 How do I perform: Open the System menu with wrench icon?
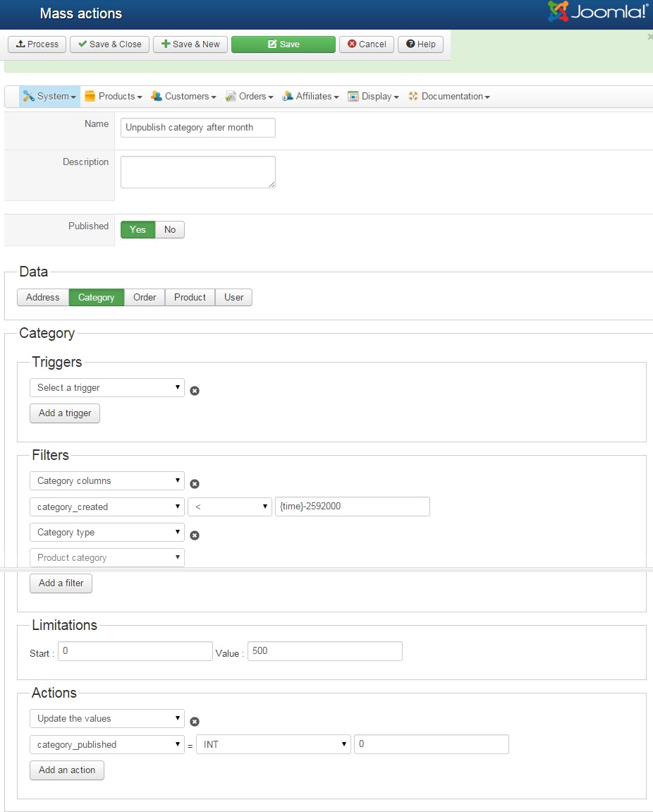(x=49, y=97)
